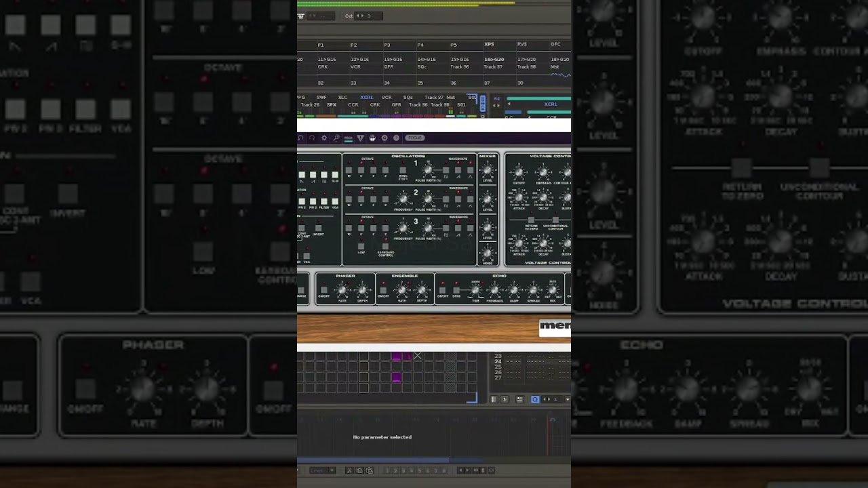The height and width of the screenshot is (488, 868).
Task: Click oscillator 1 Pulse Width knob
Action: [428, 169]
